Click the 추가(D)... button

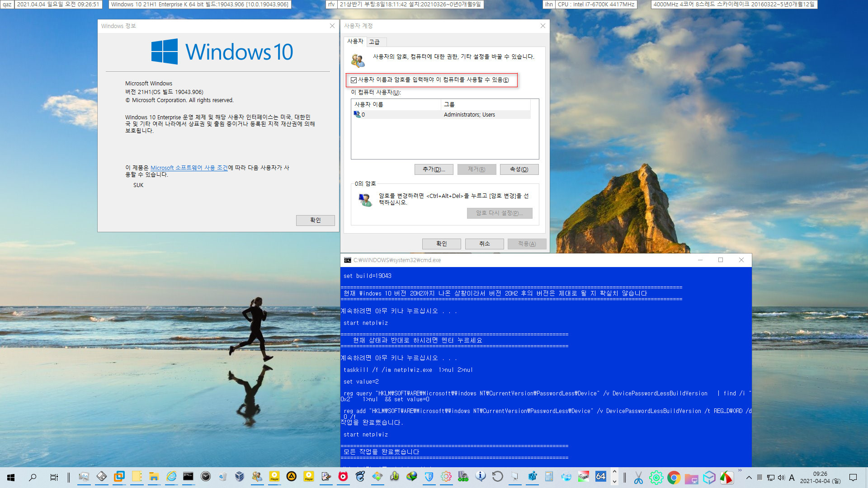[x=434, y=169]
